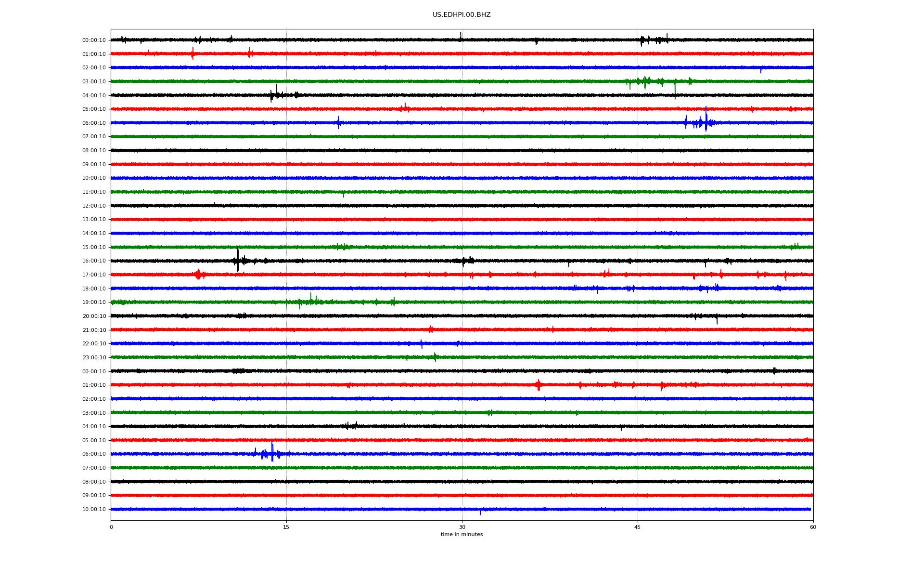Click the 11:00:10 row time label

pyautogui.click(x=94, y=192)
